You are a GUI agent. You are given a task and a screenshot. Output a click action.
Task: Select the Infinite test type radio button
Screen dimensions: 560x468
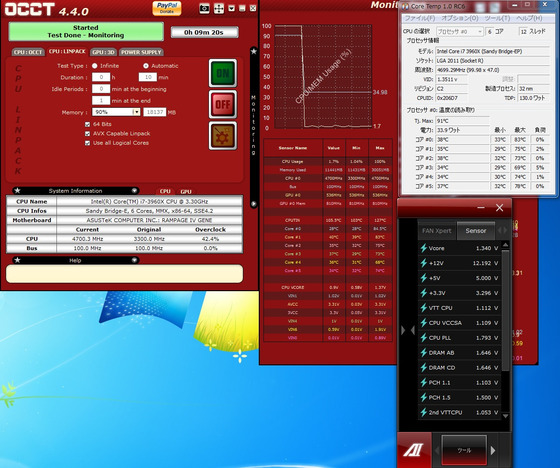click(95, 66)
